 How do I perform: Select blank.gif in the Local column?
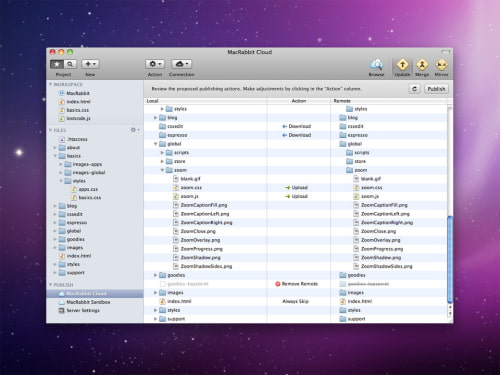[x=187, y=179]
